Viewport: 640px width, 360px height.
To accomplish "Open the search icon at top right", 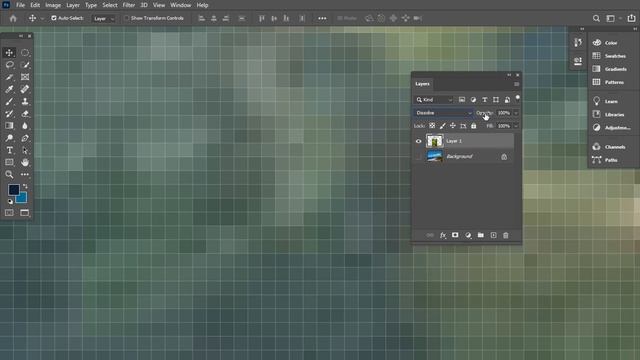I will [x=596, y=18].
